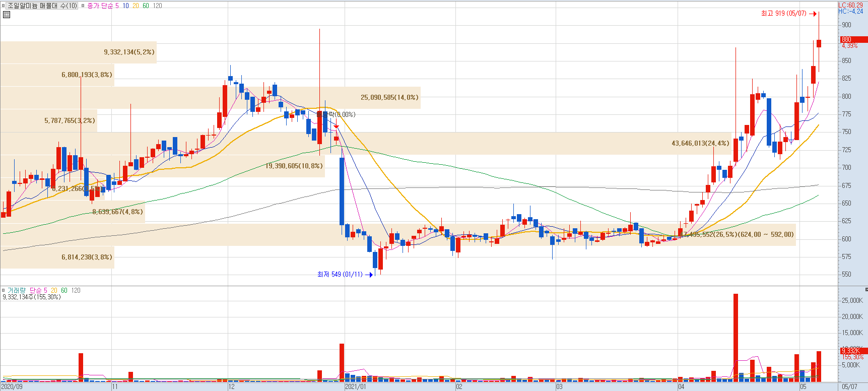Click the volume profile 5,787,765(3.2%) label
Screen dimensions: 868x391
click(70, 120)
